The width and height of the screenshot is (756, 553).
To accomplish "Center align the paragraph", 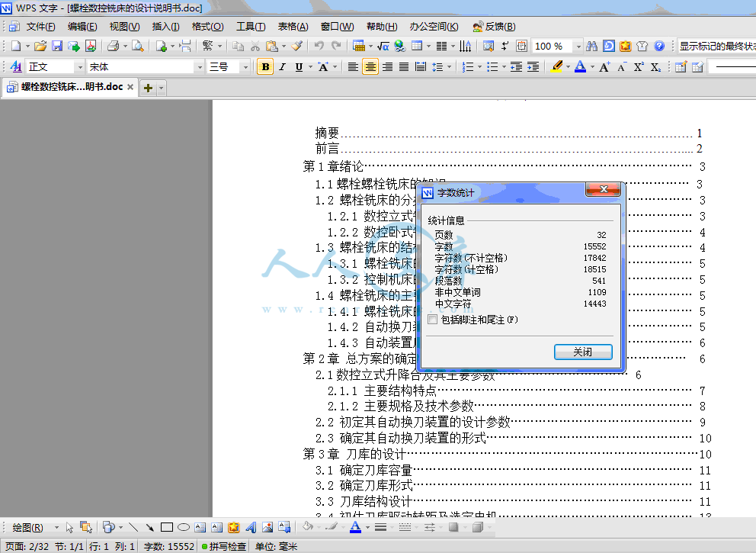I will coord(370,66).
